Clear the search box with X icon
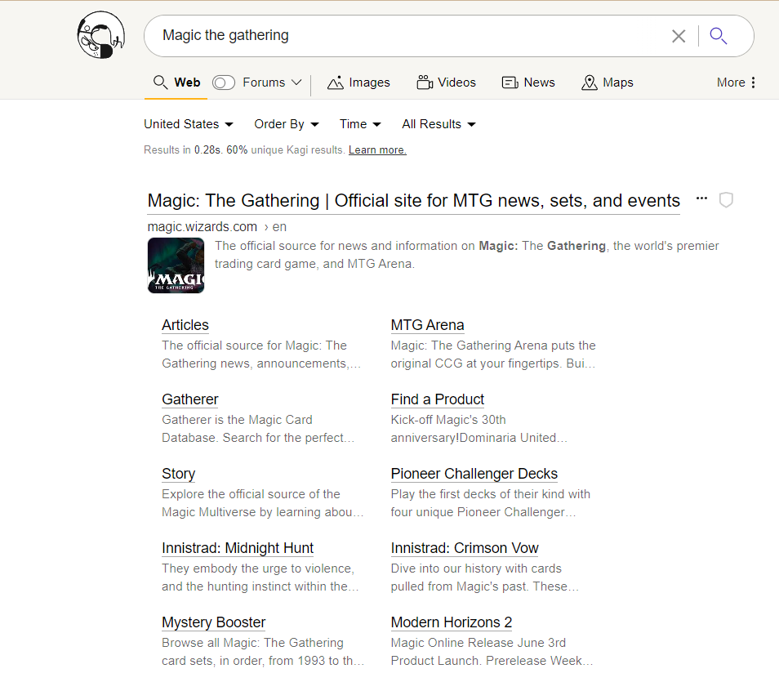The width and height of the screenshot is (779, 700). click(679, 36)
